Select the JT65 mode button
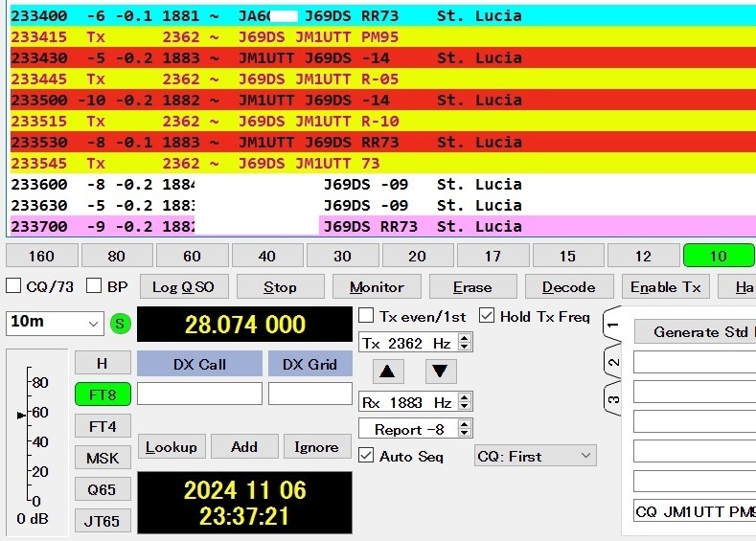This screenshot has height=541, width=756. (x=103, y=521)
